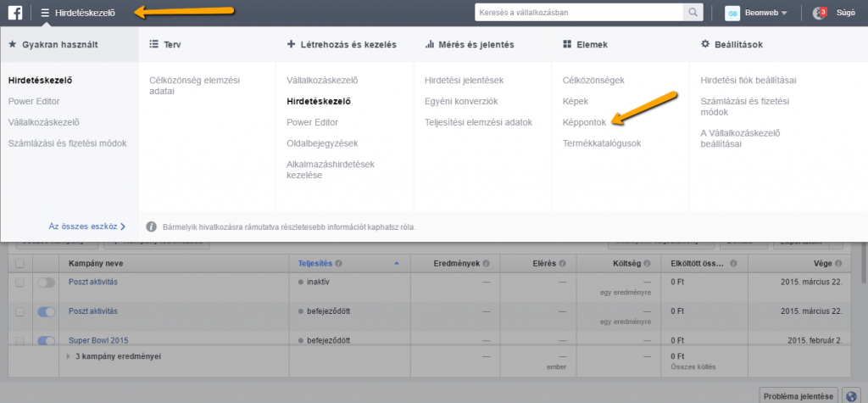This screenshot has height=403, width=868.
Task: Click the bar-chart icon of Mérés és jelentés
Action: click(x=429, y=44)
